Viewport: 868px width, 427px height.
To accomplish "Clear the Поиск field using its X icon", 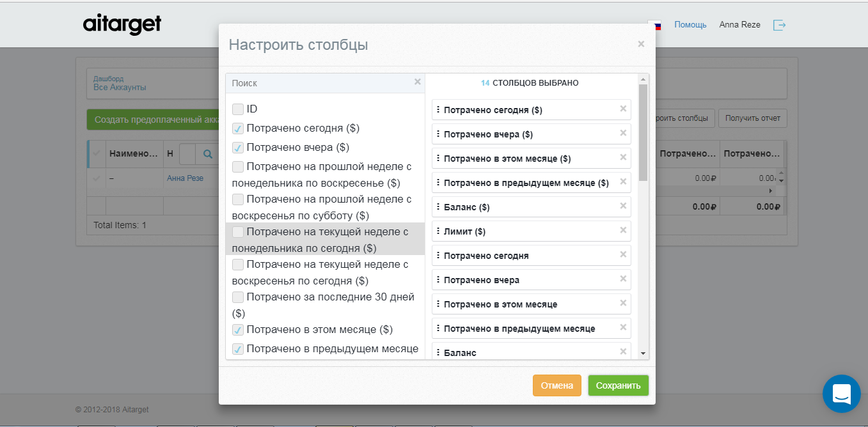I will coord(418,82).
